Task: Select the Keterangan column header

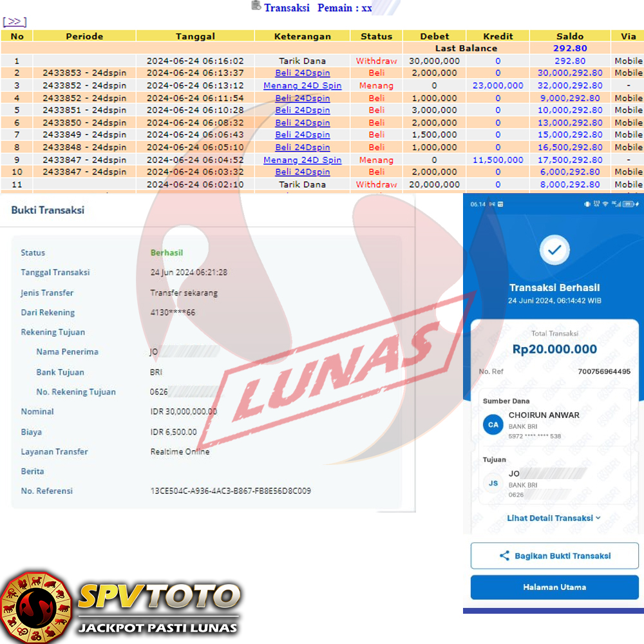Action: point(303,36)
